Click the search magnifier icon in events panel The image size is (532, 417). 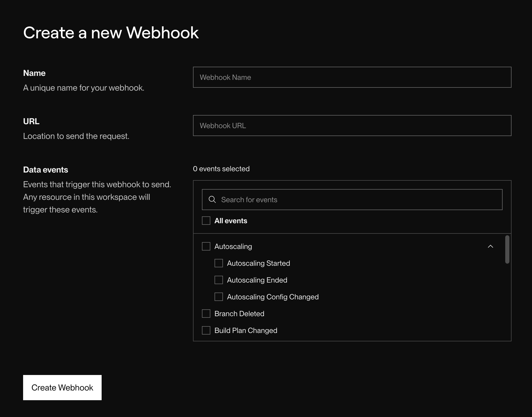[x=212, y=200]
